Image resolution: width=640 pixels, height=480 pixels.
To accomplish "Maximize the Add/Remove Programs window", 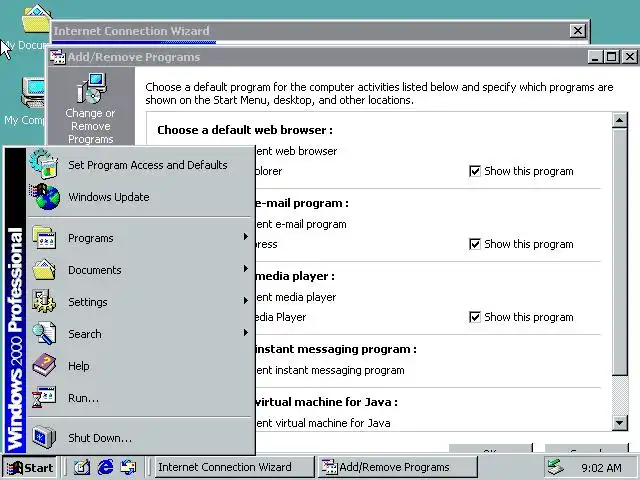I will (611, 57).
